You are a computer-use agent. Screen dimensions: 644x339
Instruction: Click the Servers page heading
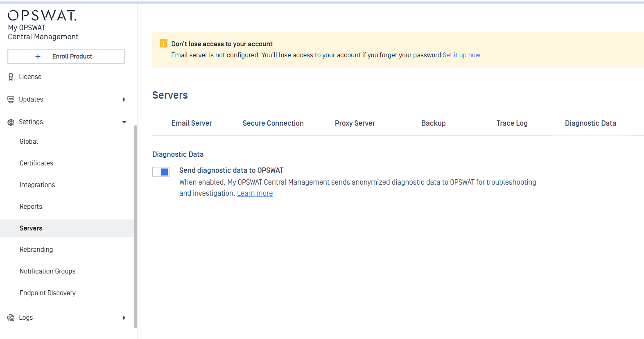tap(170, 95)
